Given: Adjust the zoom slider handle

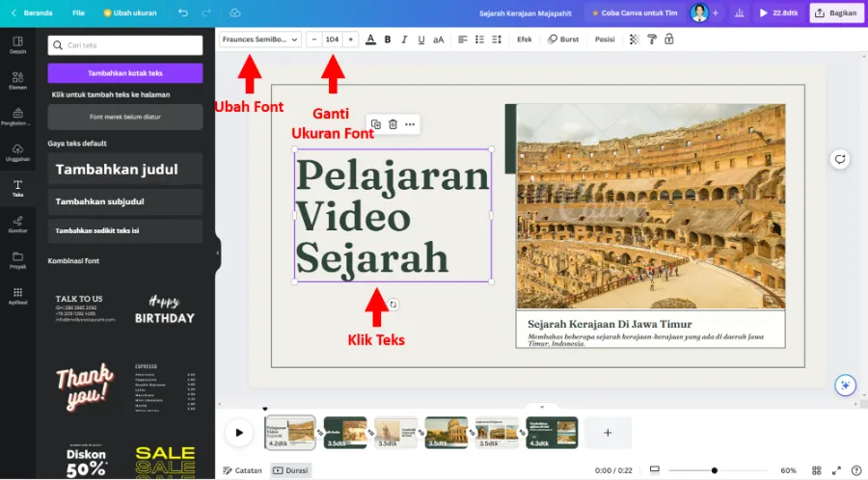Looking at the screenshot, I should [714, 470].
